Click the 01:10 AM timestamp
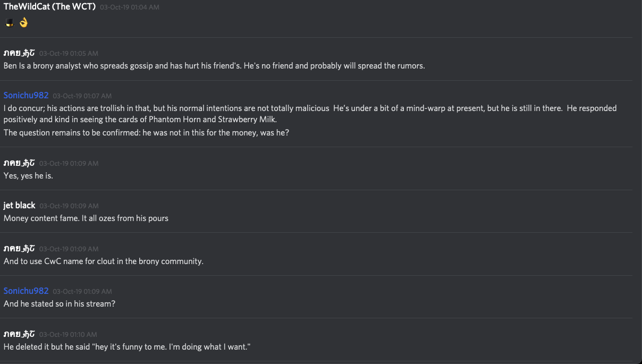The image size is (642, 364). pos(68,334)
